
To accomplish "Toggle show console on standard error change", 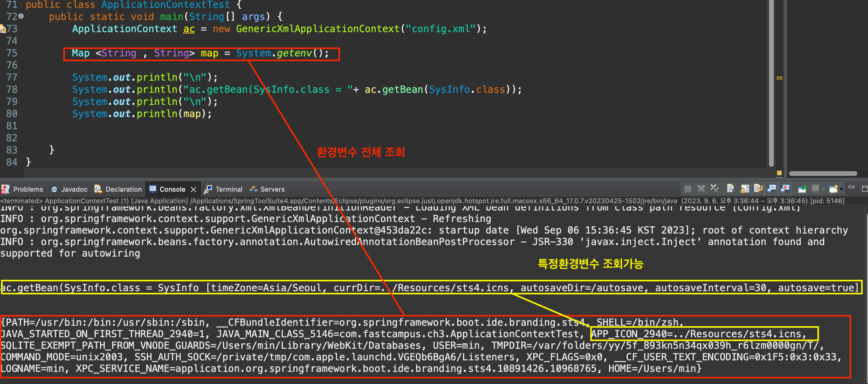I will pyautogui.click(x=785, y=189).
